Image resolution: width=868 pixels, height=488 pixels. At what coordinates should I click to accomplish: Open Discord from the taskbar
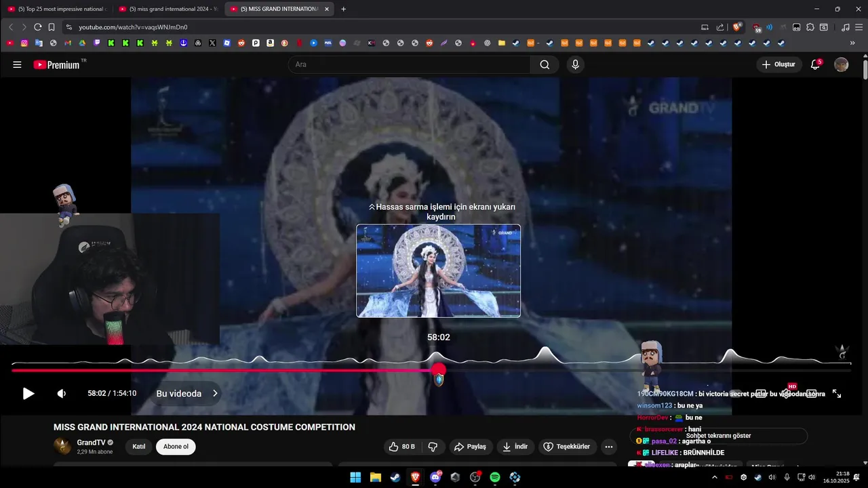[x=435, y=477]
